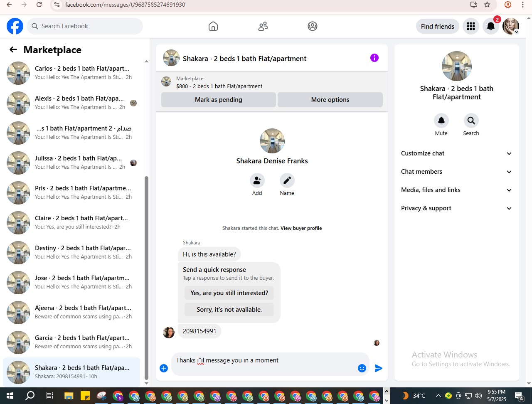
Task: Mute the conversation bell icon
Action: click(x=441, y=121)
